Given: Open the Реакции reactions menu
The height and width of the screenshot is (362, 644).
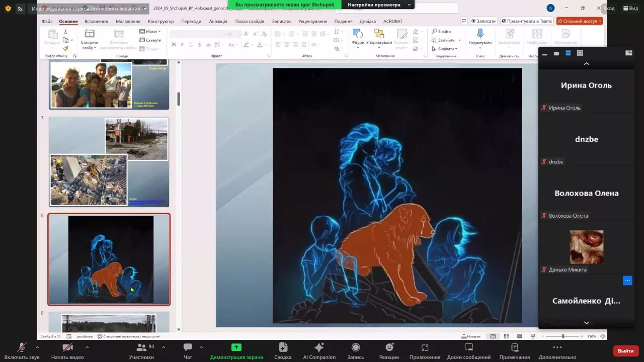Looking at the screenshot, I should coord(389,351).
